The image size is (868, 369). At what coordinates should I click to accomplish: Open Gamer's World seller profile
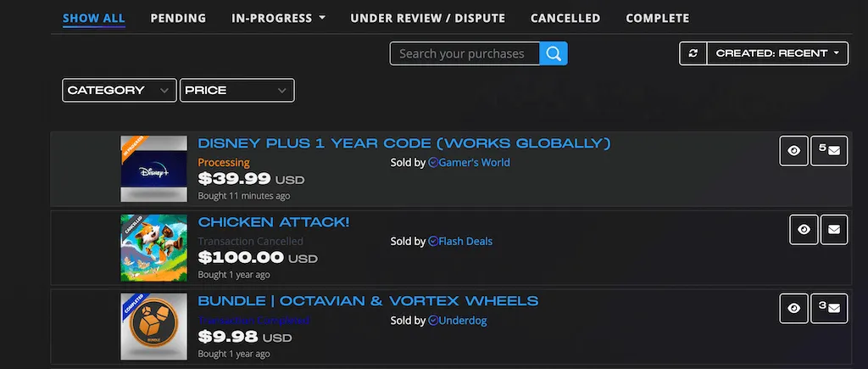(474, 162)
